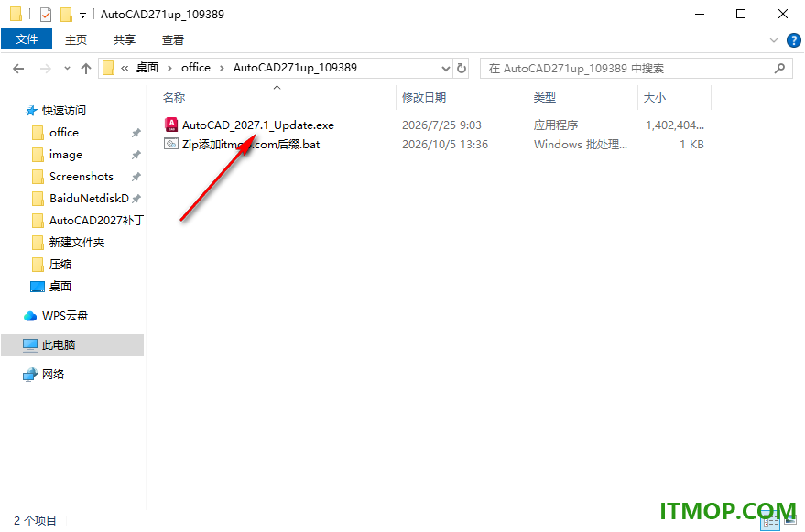Sort files by 修改日期 column
This screenshot has width=805, height=532.
click(x=424, y=98)
